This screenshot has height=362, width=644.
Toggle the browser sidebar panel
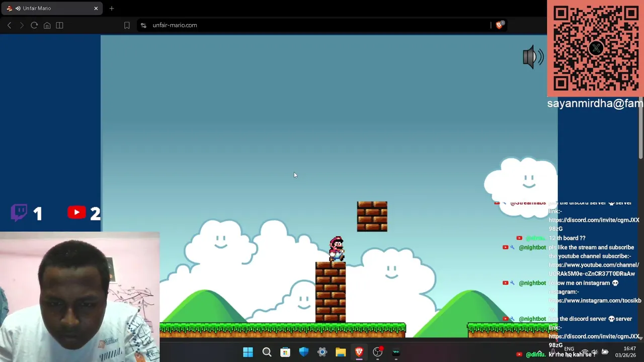click(59, 25)
